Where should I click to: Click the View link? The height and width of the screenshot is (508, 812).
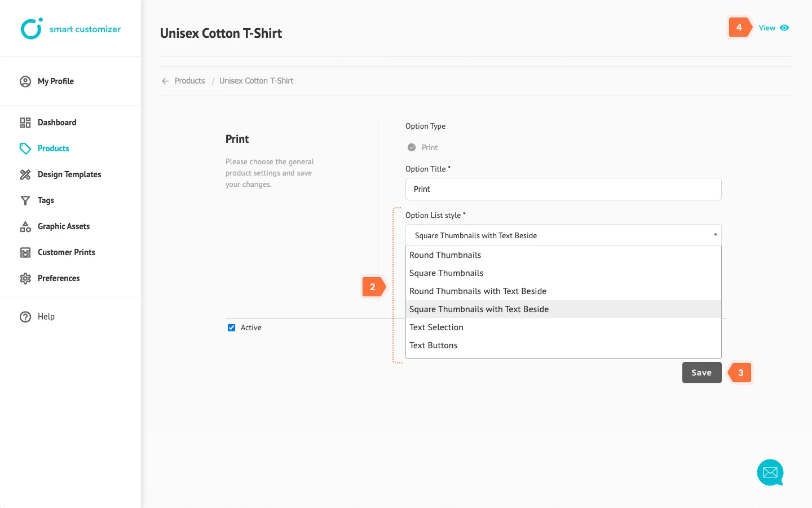click(767, 28)
